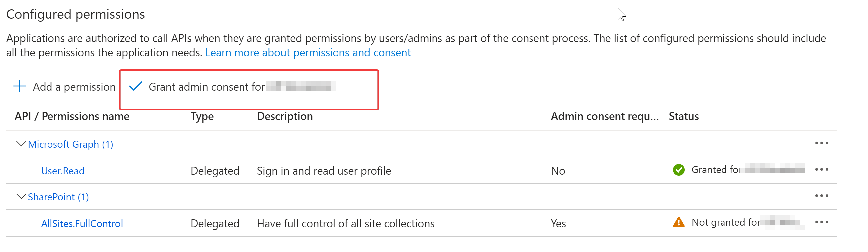Click the green Granted status check icon
Viewport: 868px width, 252px height.
(678, 170)
